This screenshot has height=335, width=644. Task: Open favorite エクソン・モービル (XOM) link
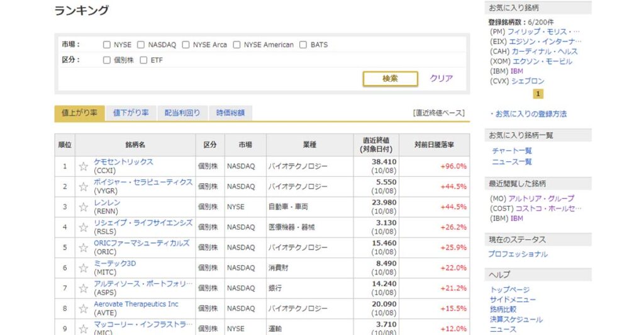(x=541, y=61)
